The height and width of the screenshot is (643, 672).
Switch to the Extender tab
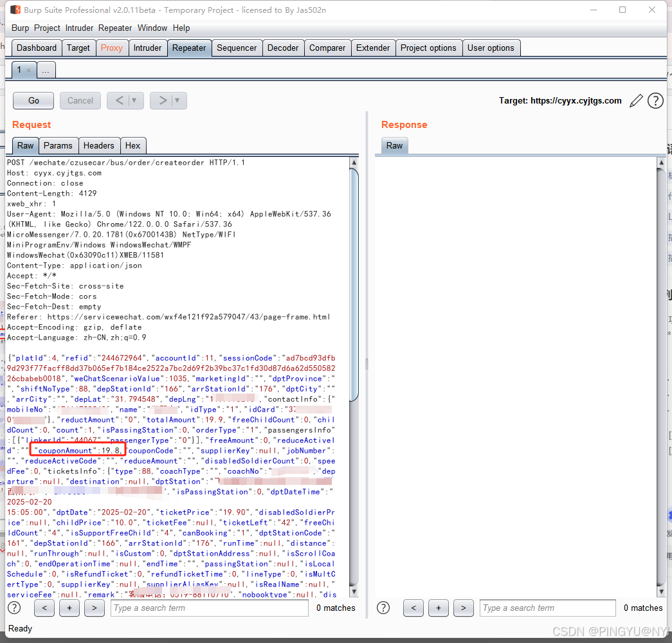(373, 48)
